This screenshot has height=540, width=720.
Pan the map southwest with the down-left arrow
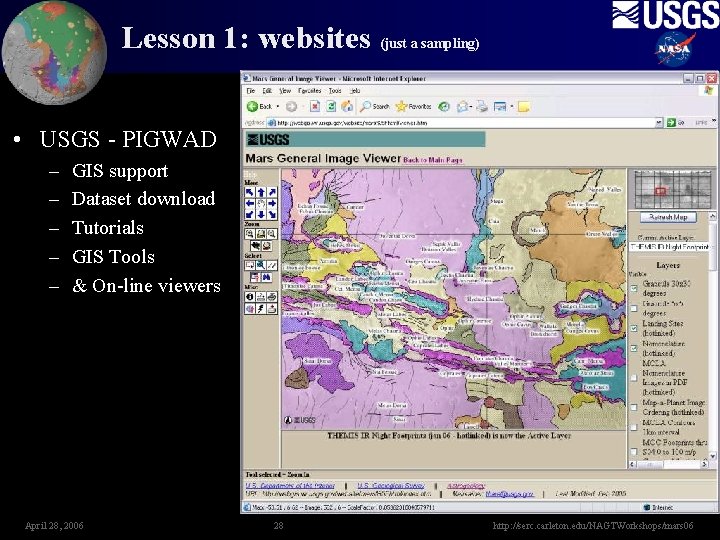click(249, 214)
